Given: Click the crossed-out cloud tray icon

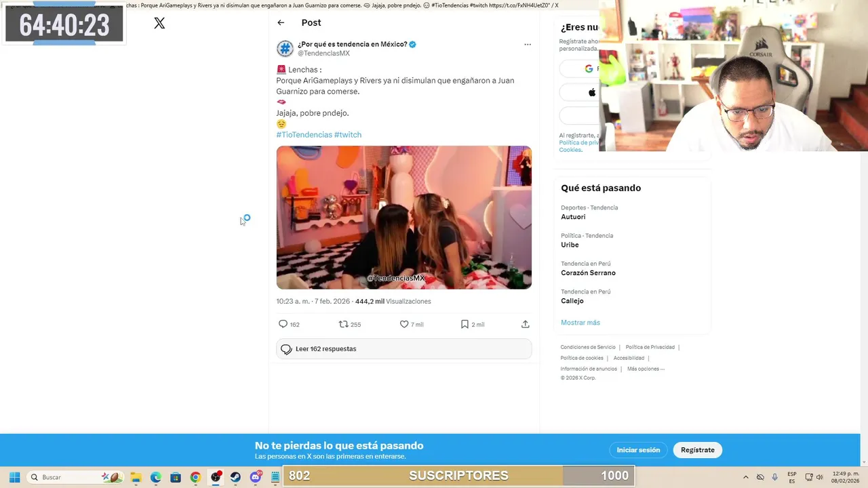Looking at the screenshot, I should coord(760,477).
